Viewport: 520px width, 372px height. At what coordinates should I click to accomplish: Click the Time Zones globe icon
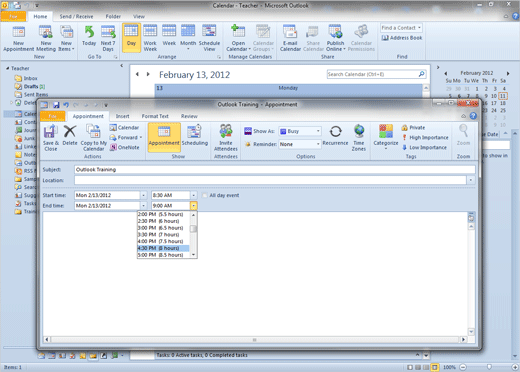359,137
